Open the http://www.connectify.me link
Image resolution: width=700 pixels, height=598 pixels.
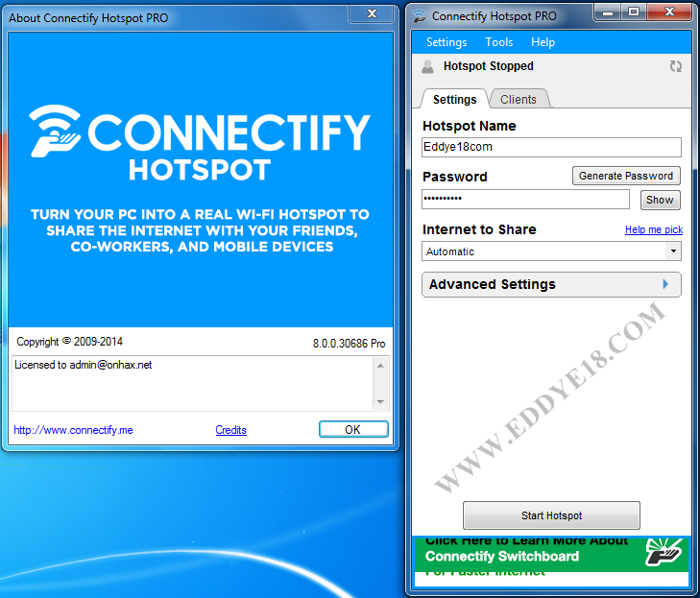[x=73, y=430]
